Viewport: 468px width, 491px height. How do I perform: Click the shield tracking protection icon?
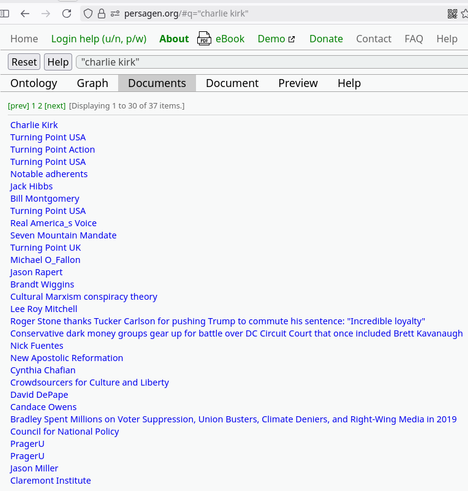click(x=88, y=14)
